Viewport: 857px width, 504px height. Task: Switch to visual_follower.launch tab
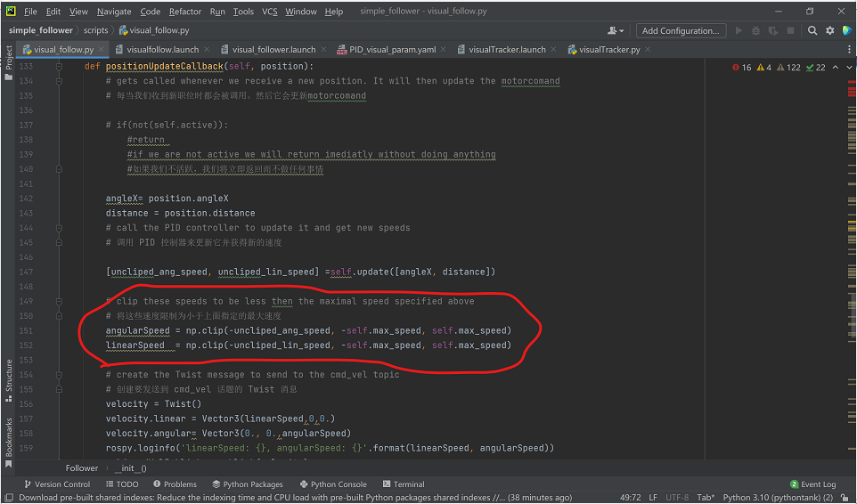click(x=273, y=49)
